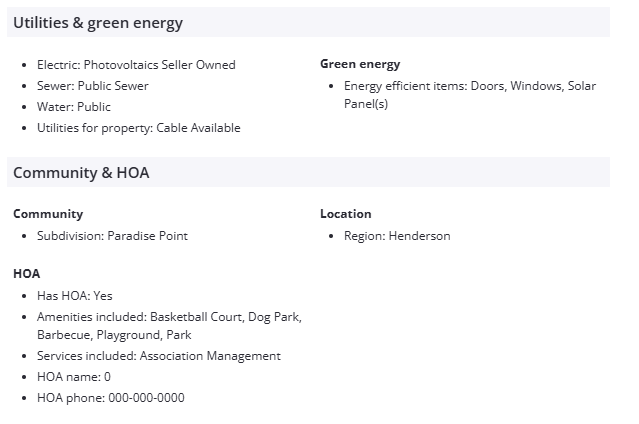This screenshot has height=424, width=639.
Task: Click the Community subheading
Action: point(48,214)
